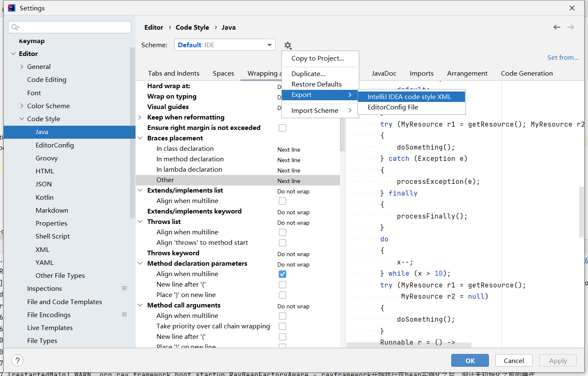This screenshot has height=376, width=588.
Task: Open the Export submenu
Action: coord(320,95)
